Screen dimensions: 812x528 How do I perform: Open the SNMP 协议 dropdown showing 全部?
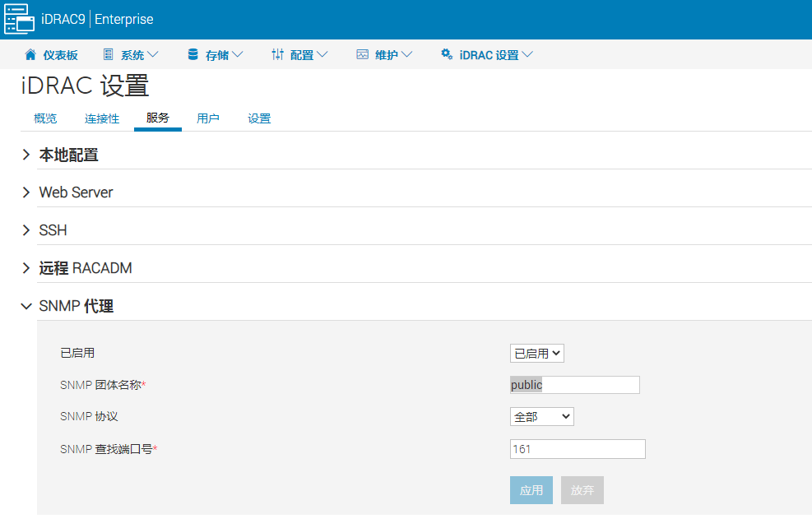coord(541,416)
